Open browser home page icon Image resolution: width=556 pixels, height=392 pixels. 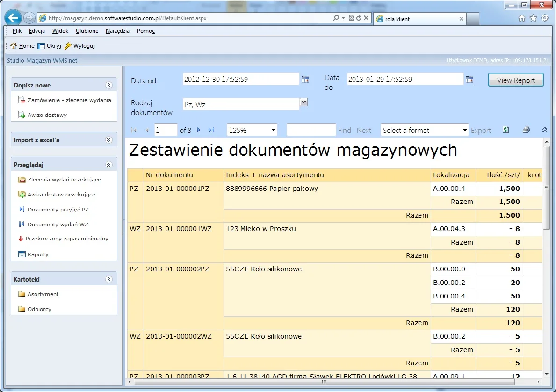tap(521, 18)
